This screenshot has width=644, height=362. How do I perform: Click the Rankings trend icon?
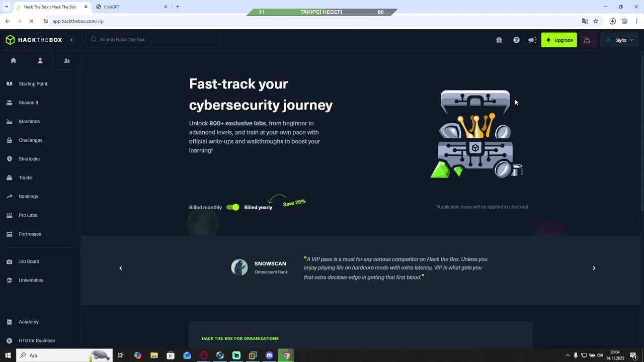click(x=9, y=197)
